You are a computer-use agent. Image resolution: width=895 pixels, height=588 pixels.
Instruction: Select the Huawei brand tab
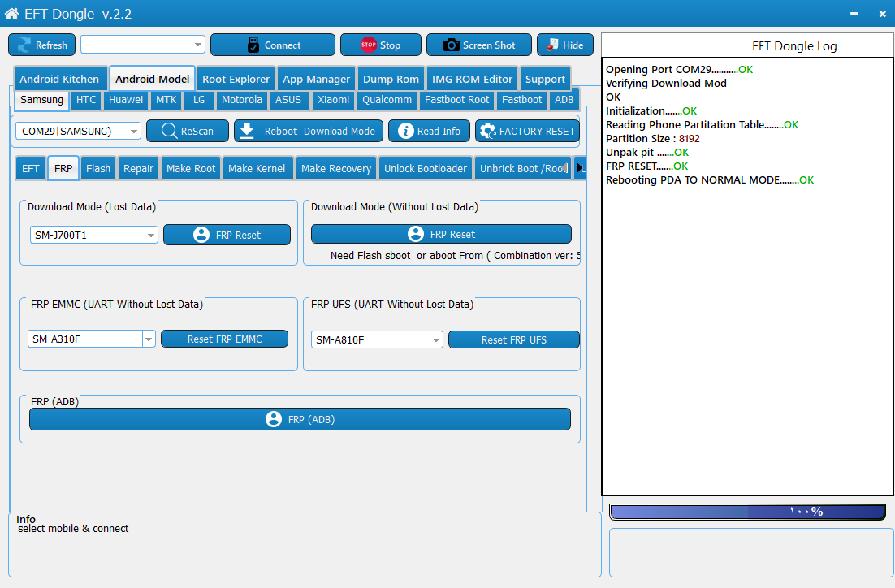point(126,99)
